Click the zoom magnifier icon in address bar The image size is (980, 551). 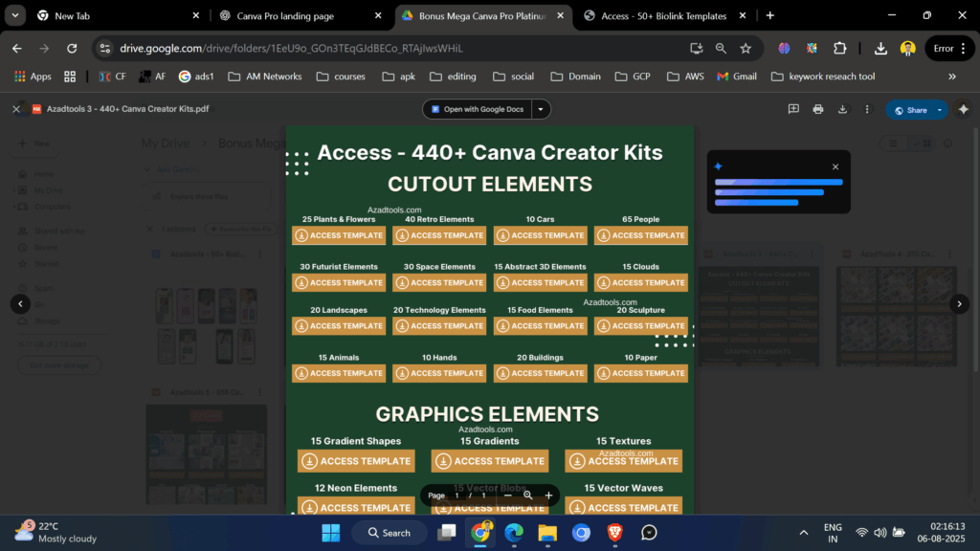click(x=721, y=48)
